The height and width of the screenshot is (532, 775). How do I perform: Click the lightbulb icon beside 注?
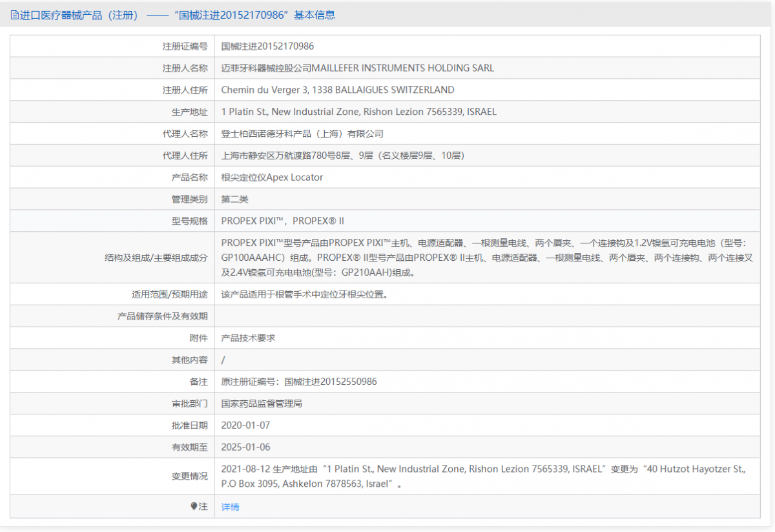(194, 507)
